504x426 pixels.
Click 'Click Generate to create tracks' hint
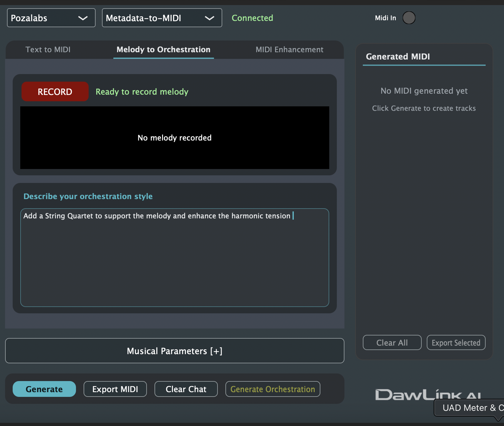click(424, 108)
